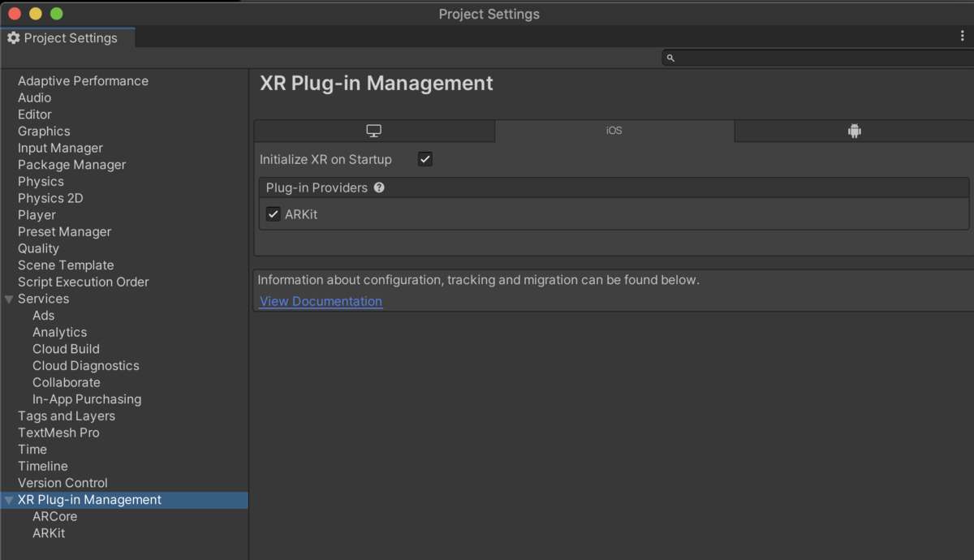Viewport: 974px width, 560px height.
Task: Open the three-dot window options menu
Action: (963, 37)
